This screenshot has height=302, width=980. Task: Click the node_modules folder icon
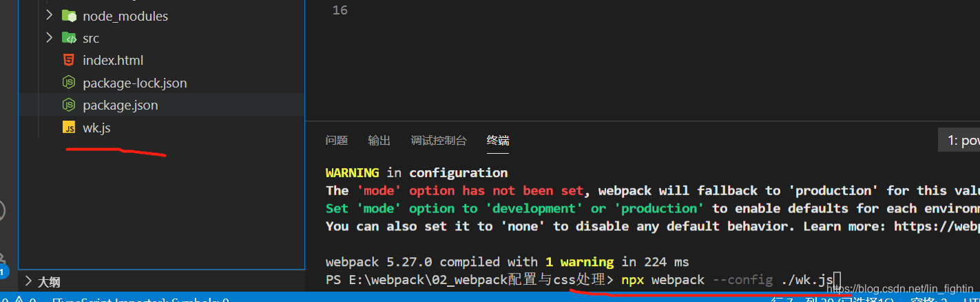click(69, 15)
